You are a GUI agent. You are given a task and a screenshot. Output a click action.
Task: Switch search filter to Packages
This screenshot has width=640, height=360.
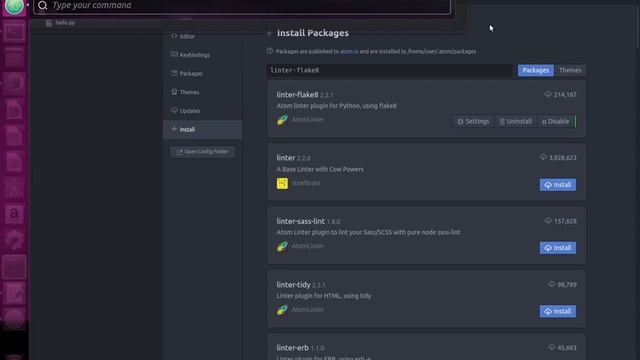coord(536,70)
